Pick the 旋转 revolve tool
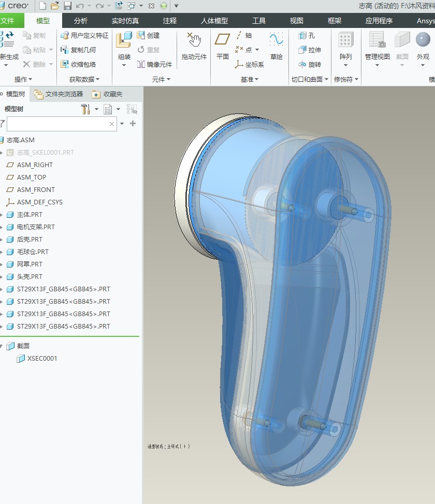This screenshot has width=435, height=504. pyautogui.click(x=309, y=65)
